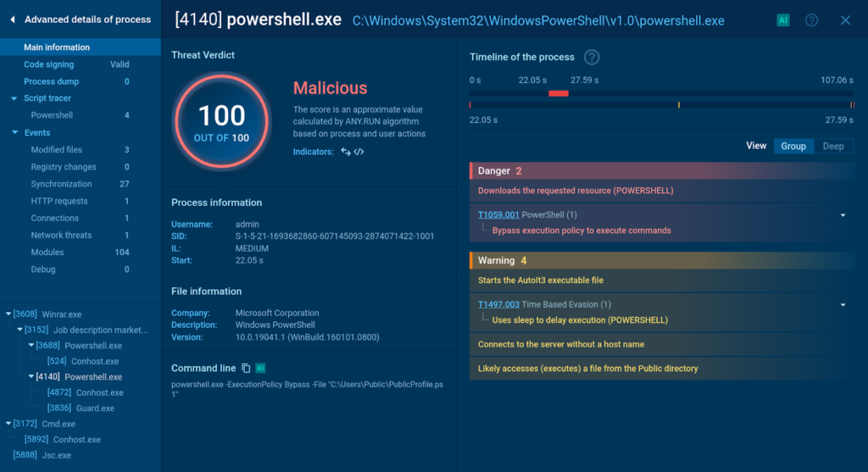Click the network arrows indicator icon
This screenshot has width=868, height=472.
point(346,152)
